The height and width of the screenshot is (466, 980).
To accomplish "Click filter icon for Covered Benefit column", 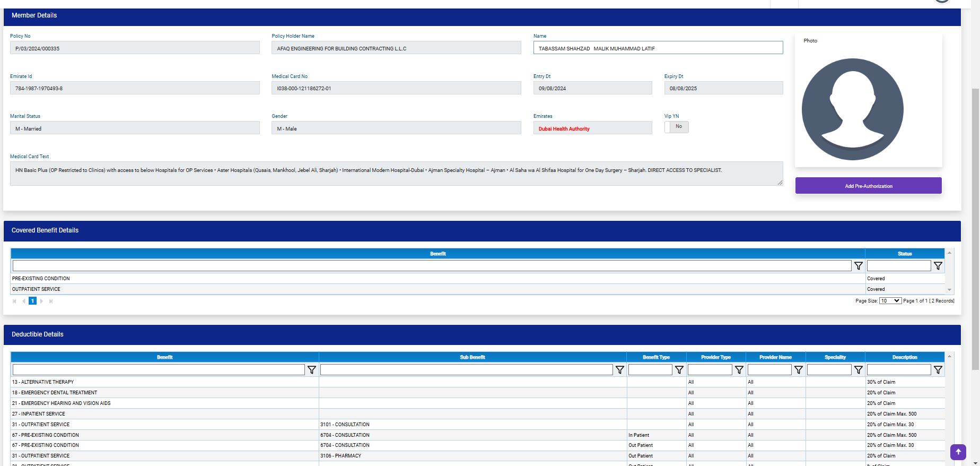I will pyautogui.click(x=858, y=266).
